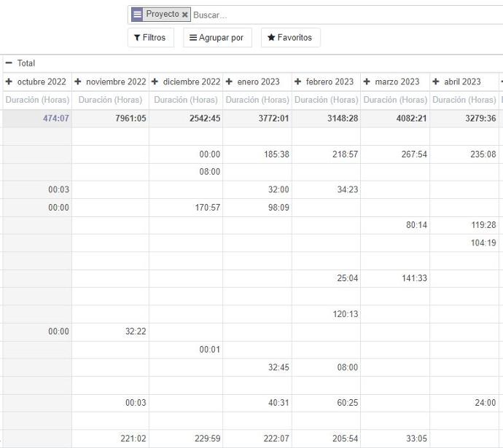Click the total cell 3148:28
The image size is (503, 448).
click(327, 119)
